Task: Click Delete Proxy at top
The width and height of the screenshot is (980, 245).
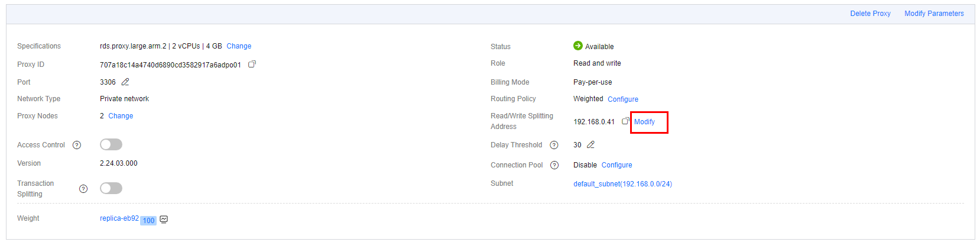Action: (870, 14)
